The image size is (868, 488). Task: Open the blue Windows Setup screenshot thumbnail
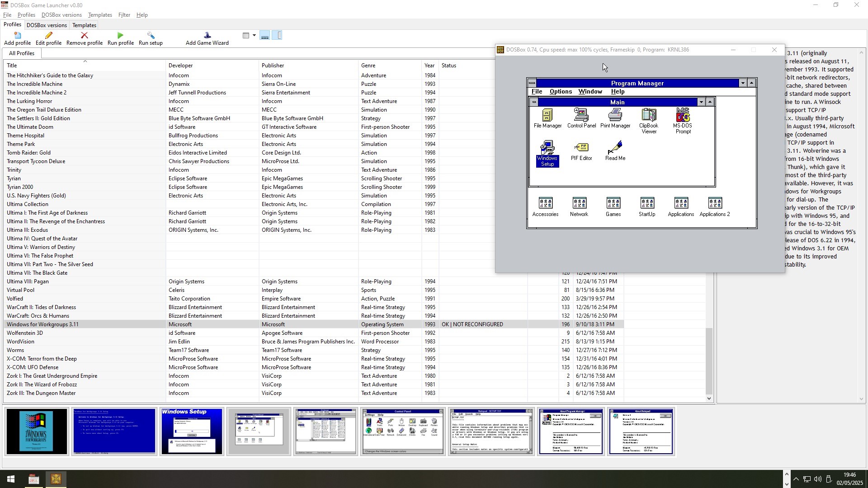pos(192,432)
